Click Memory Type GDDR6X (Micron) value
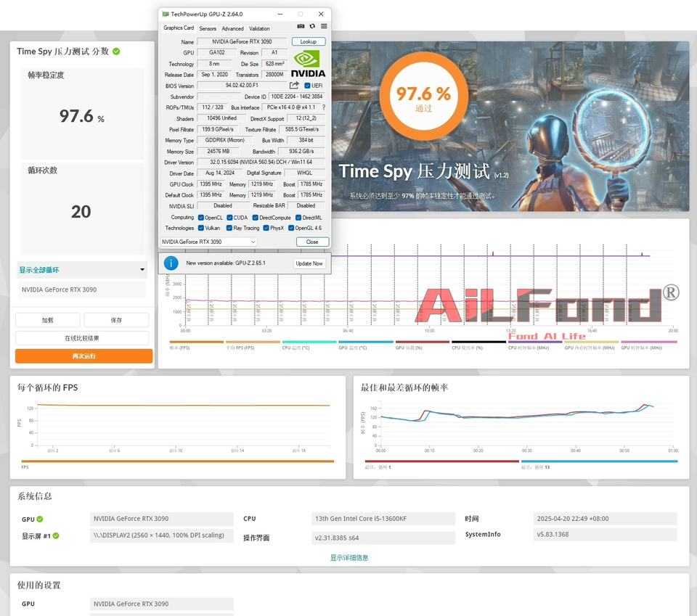Viewport: 697px width, 616px height. (x=225, y=140)
